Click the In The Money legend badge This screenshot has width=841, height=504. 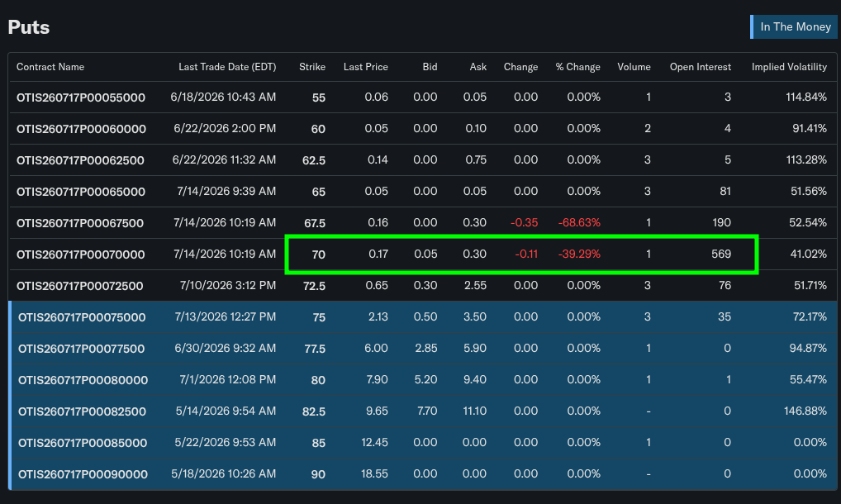tap(795, 26)
